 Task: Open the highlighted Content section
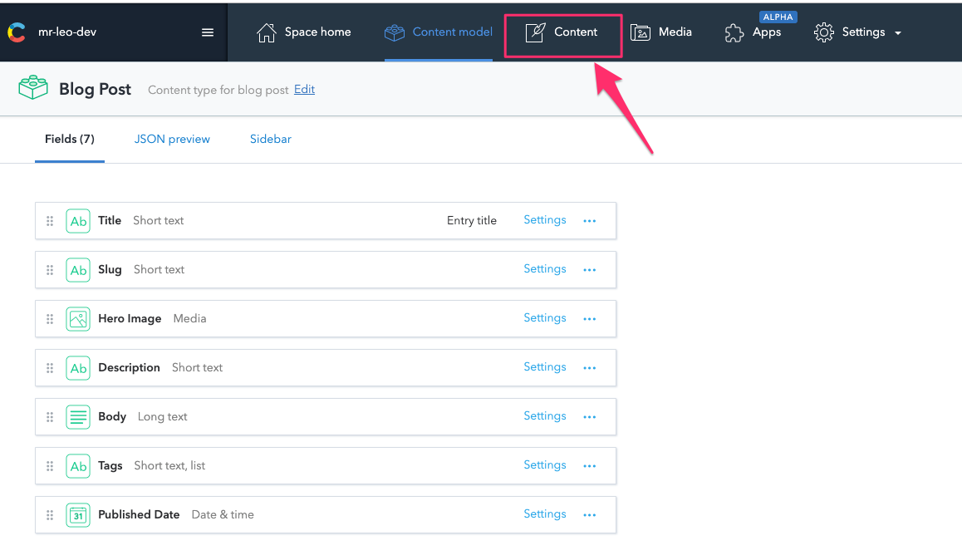tap(562, 32)
